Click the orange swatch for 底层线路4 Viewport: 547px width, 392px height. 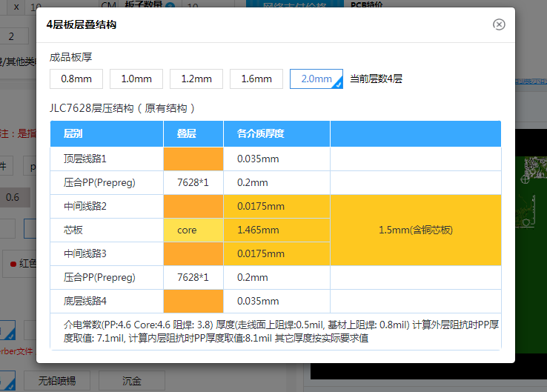pyautogui.click(x=193, y=301)
